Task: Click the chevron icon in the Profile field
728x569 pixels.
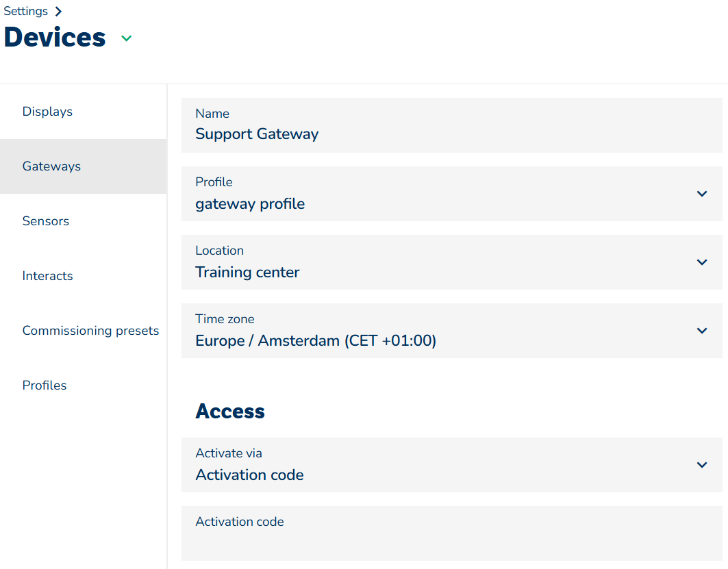Action: pos(701,194)
